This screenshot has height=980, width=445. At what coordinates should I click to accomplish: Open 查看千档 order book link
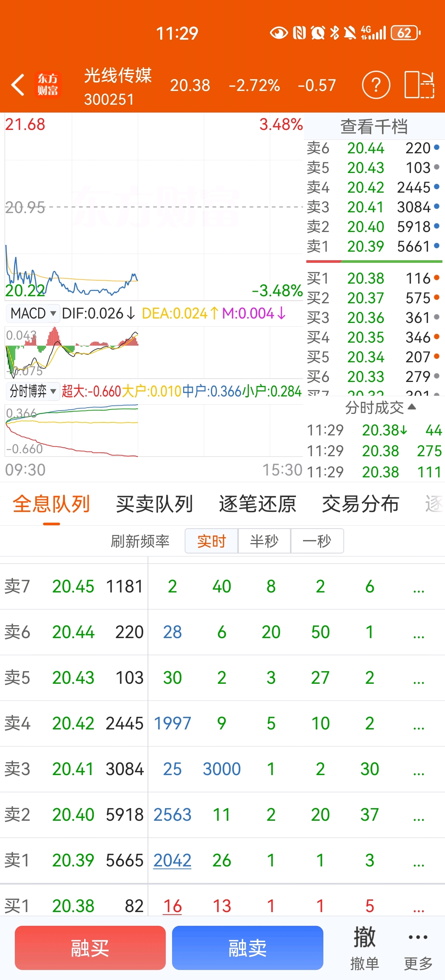pos(374,126)
